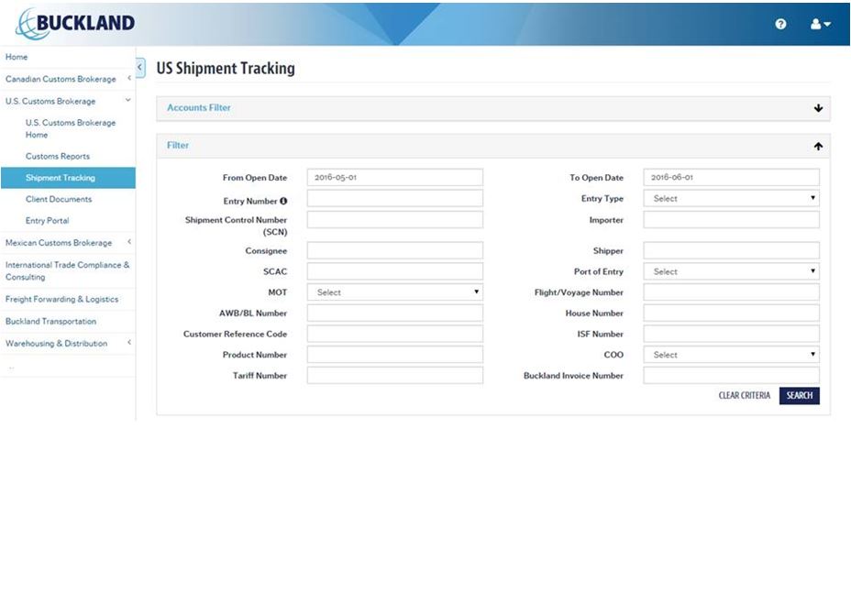Expand the Accounts Filter panel arrow
The width and height of the screenshot is (851, 616).
818,108
